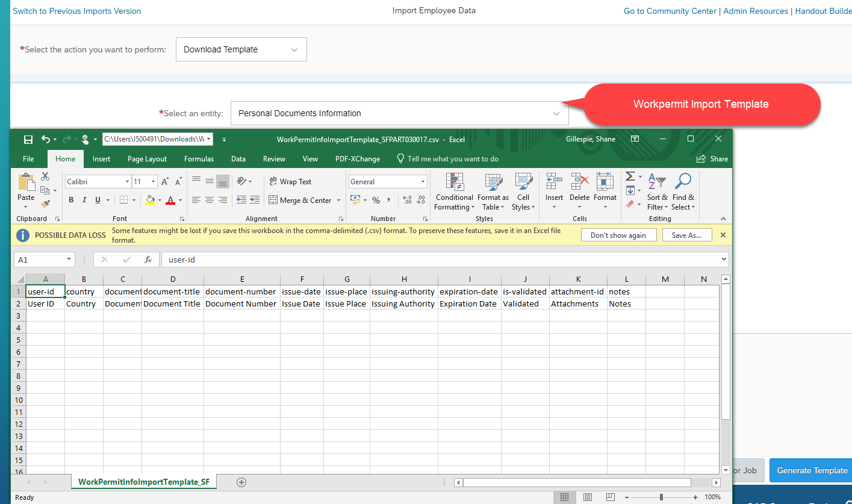The height and width of the screenshot is (504, 852).
Task: Click the Paste clipboard icon
Action: point(26,183)
